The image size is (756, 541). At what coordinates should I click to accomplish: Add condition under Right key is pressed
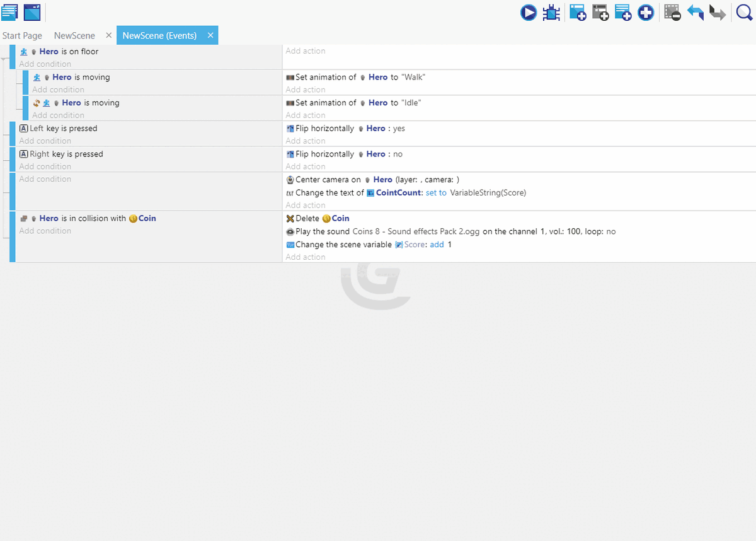click(45, 166)
